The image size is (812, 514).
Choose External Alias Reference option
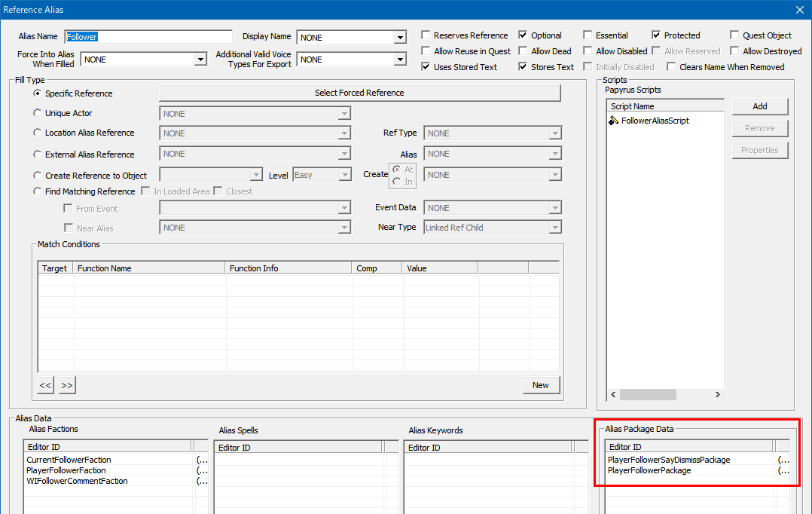pos(38,155)
